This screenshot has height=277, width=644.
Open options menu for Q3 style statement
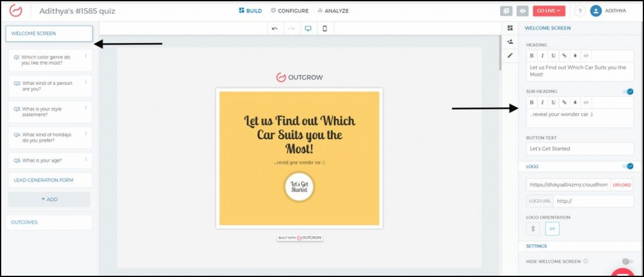[86, 107]
